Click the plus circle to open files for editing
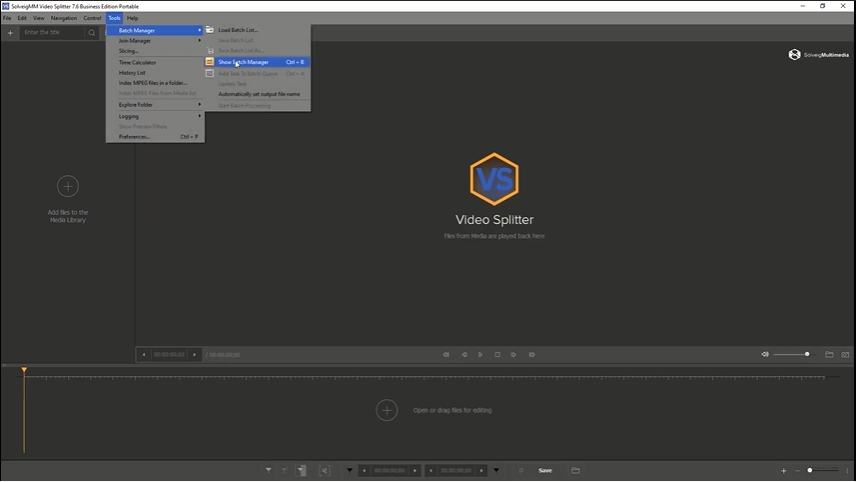This screenshot has height=482, width=856. pyautogui.click(x=387, y=410)
